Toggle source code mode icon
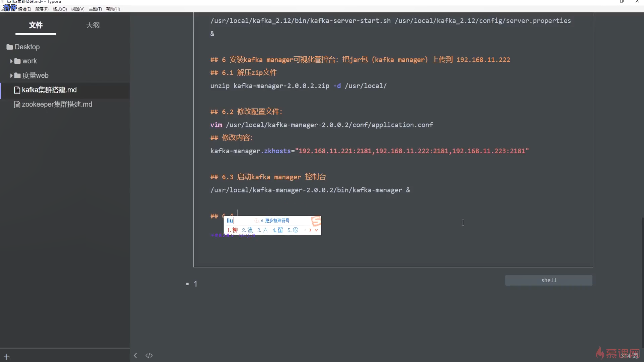This screenshot has width=644, height=362. (149, 355)
